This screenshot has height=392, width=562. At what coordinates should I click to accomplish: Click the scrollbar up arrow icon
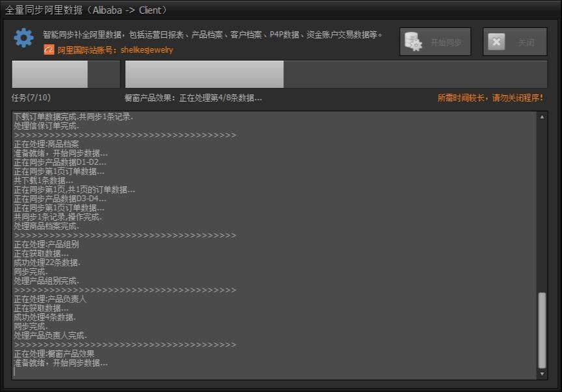click(x=542, y=116)
